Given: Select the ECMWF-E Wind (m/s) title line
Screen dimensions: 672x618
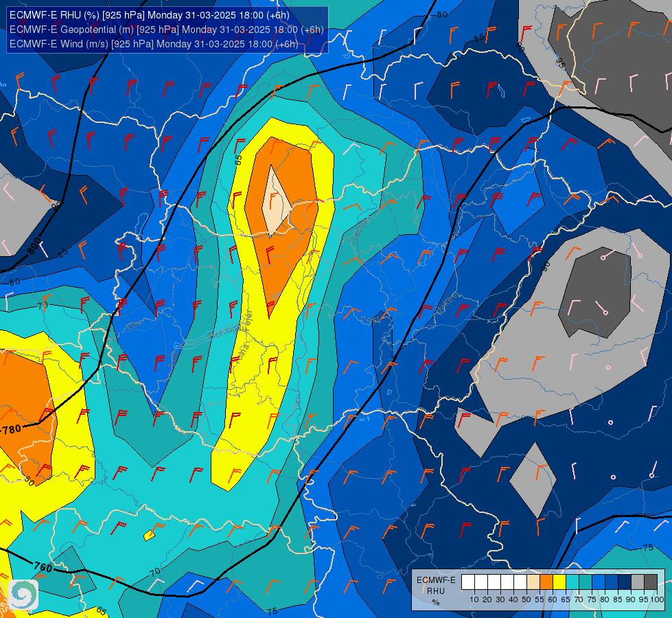Looking at the screenshot, I should coord(154,44).
